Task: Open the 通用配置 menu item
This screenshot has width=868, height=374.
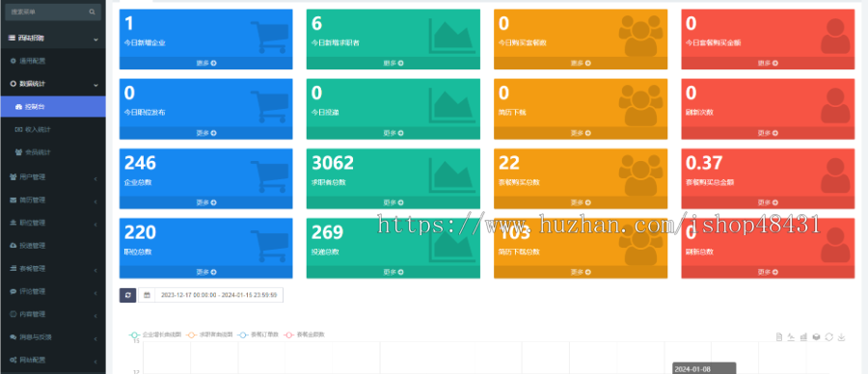Action: tap(53, 61)
